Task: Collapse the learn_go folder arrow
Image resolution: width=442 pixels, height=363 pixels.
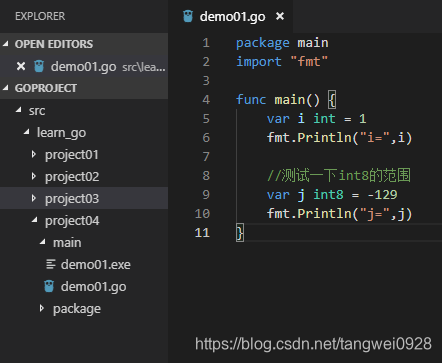Action: [27, 132]
